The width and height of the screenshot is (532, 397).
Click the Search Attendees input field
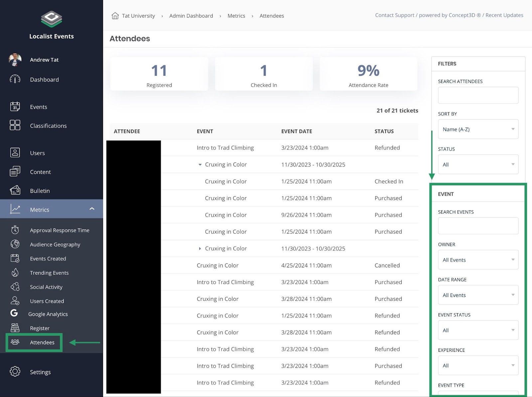click(x=478, y=95)
